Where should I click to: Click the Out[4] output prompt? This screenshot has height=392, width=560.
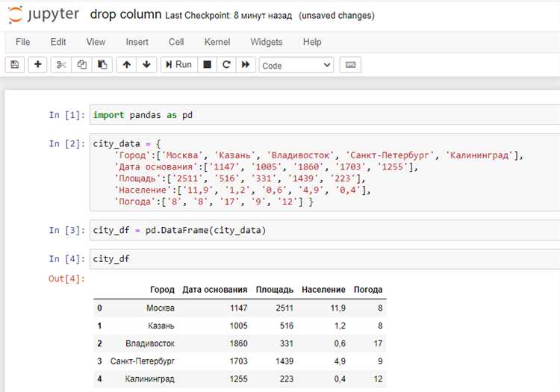[x=67, y=279]
